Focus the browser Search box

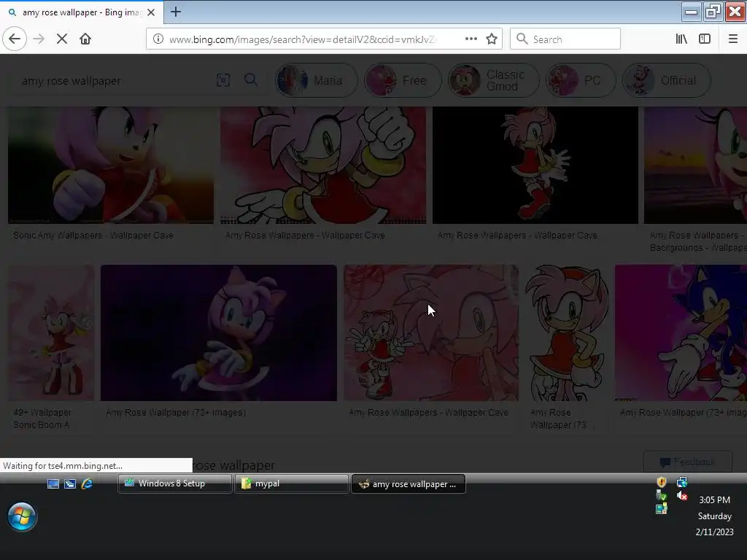coord(565,39)
